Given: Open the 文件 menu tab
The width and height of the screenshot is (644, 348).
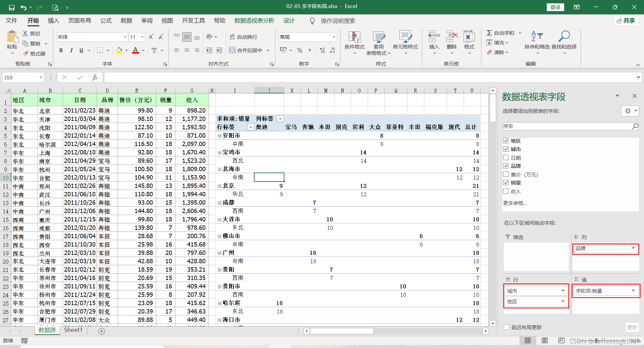Looking at the screenshot, I should click(x=11, y=21).
